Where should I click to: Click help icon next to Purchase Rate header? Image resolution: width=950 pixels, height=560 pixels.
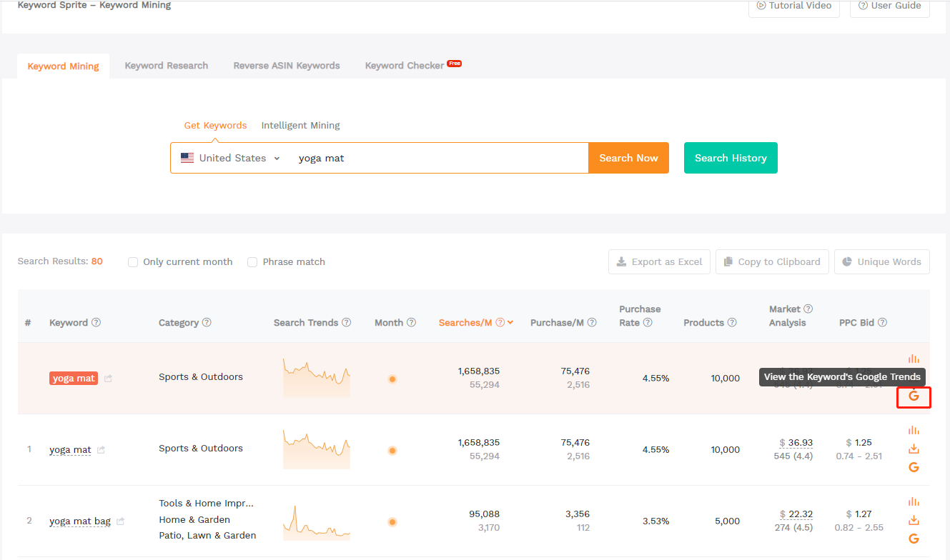click(648, 322)
